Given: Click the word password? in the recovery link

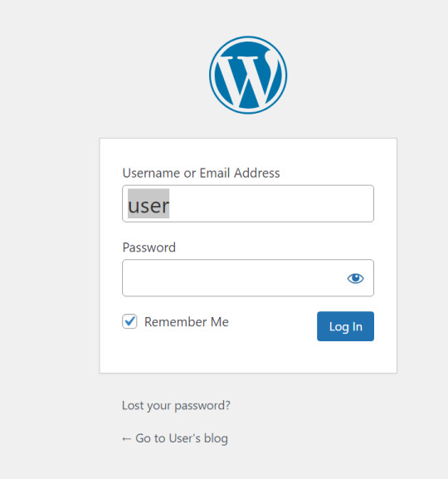Looking at the screenshot, I should (202, 406).
